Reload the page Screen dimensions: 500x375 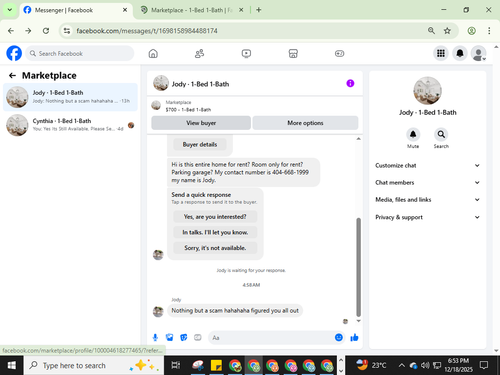point(46,31)
